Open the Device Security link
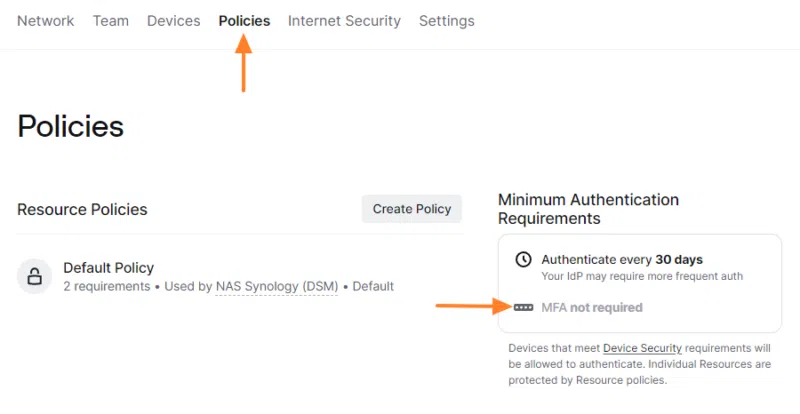This screenshot has height=414, width=800. pos(642,348)
